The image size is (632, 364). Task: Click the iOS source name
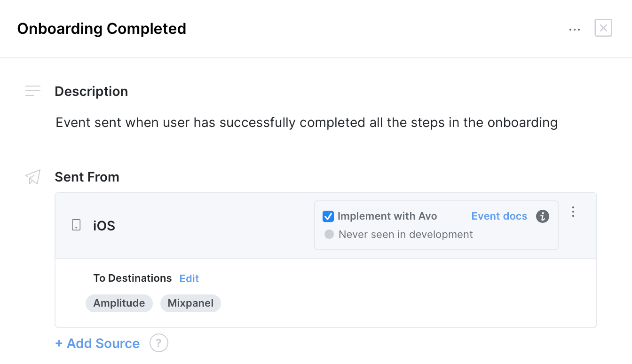click(x=104, y=226)
